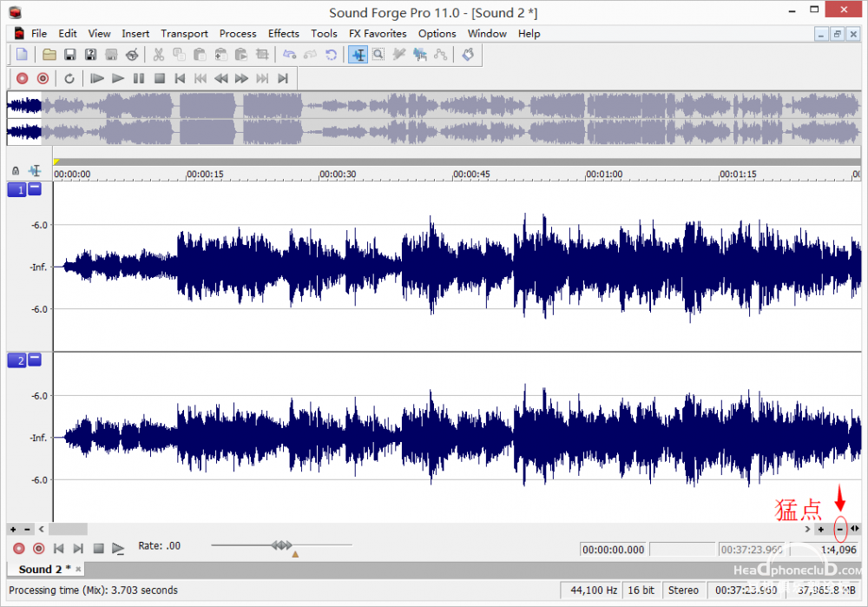Click Go to End in the transport toolbar
868x607 pixels.
tap(283, 79)
